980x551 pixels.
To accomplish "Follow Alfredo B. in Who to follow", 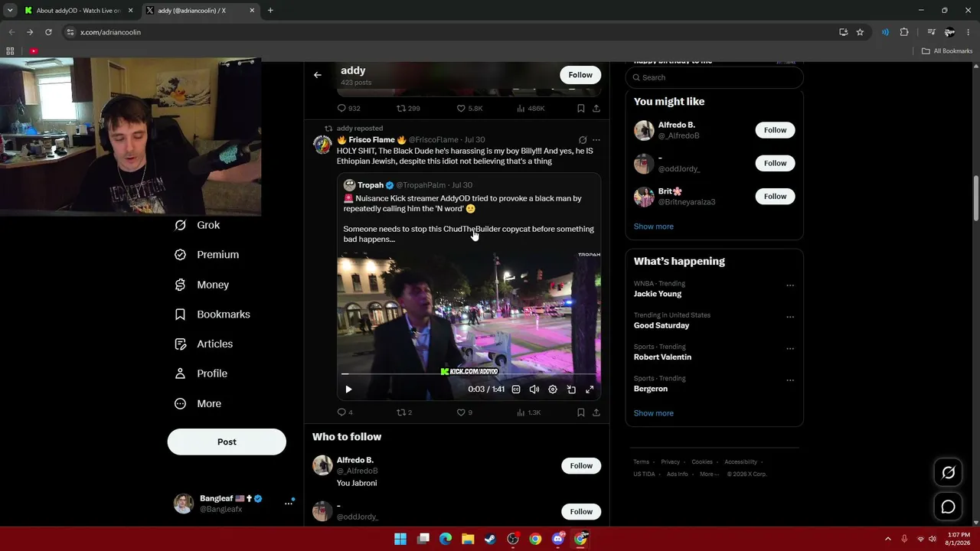I will pyautogui.click(x=581, y=466).
